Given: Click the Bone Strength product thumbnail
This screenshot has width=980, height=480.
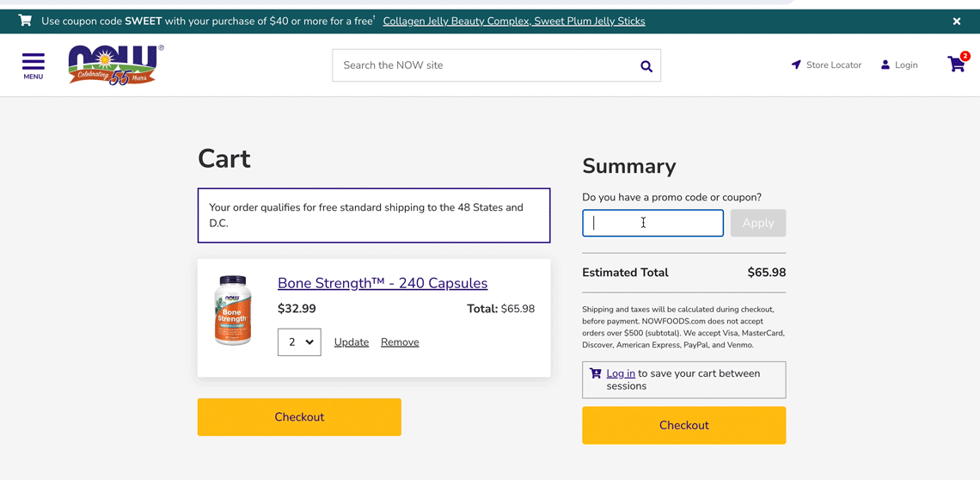Looking at the screenshot, I should click(x=233, y=311).
